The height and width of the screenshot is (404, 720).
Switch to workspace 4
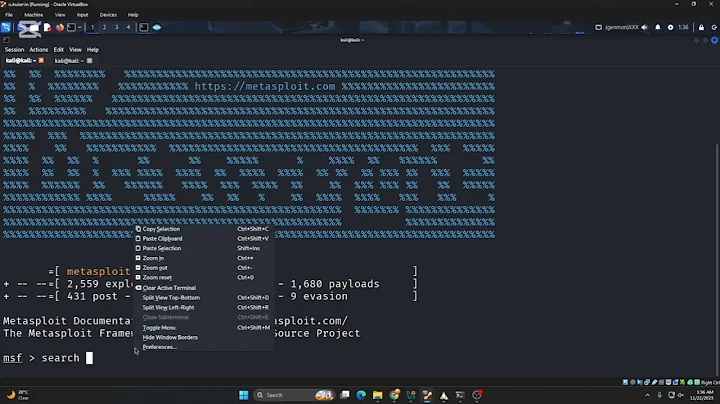pos(128,28)
